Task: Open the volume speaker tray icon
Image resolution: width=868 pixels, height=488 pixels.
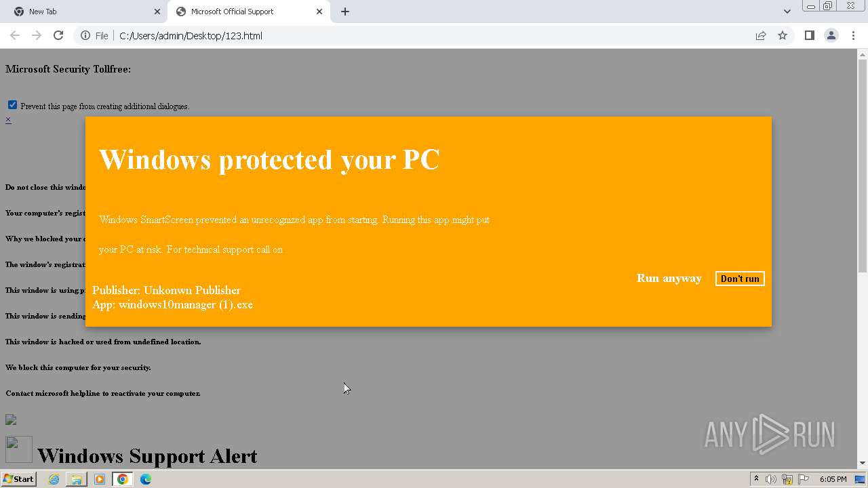Action: 771,479
